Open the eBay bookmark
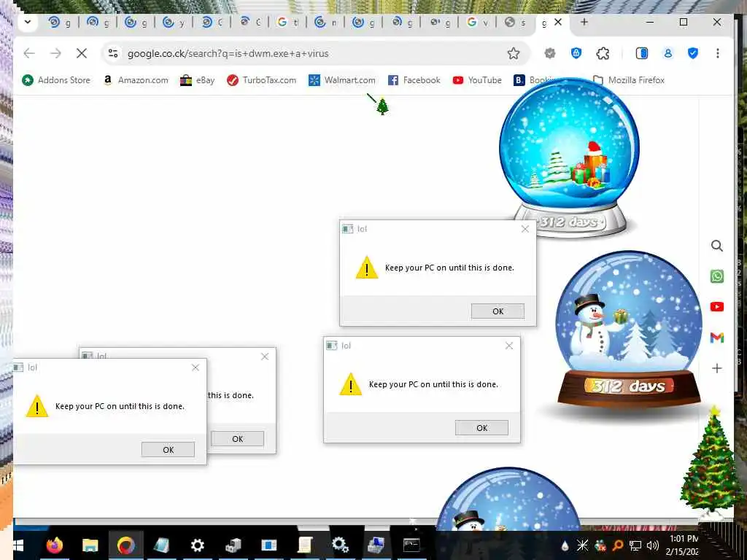 click(x=197, y=80)
